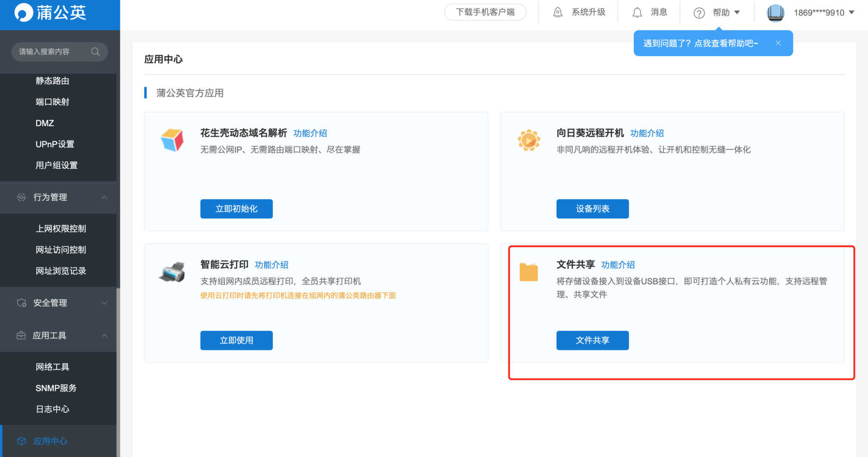Click the 花生壳动态域名解析 title
868x457 pixels.
pyautogui.click(x=244, y=133)
